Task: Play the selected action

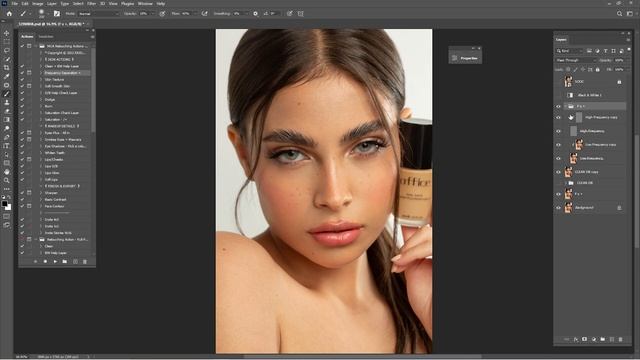Action: click(55, 262)
